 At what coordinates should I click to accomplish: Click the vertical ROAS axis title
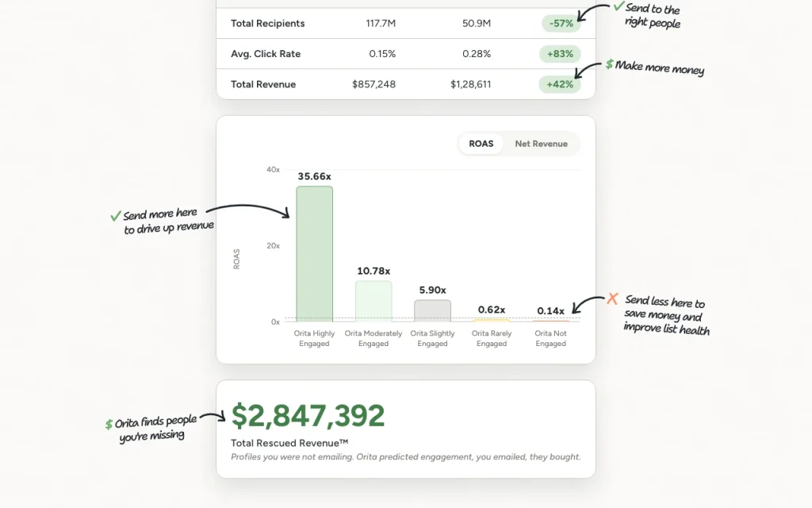pos(236,259)
